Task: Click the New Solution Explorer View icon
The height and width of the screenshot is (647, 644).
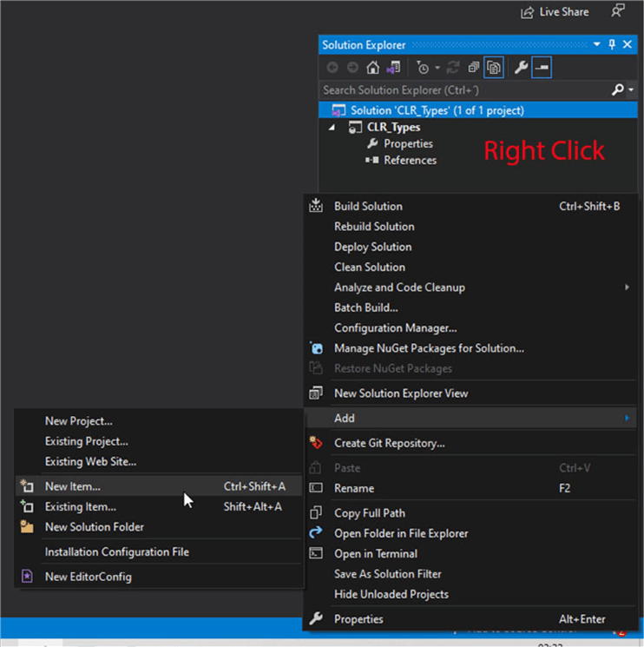Action: tap(316, 393)
